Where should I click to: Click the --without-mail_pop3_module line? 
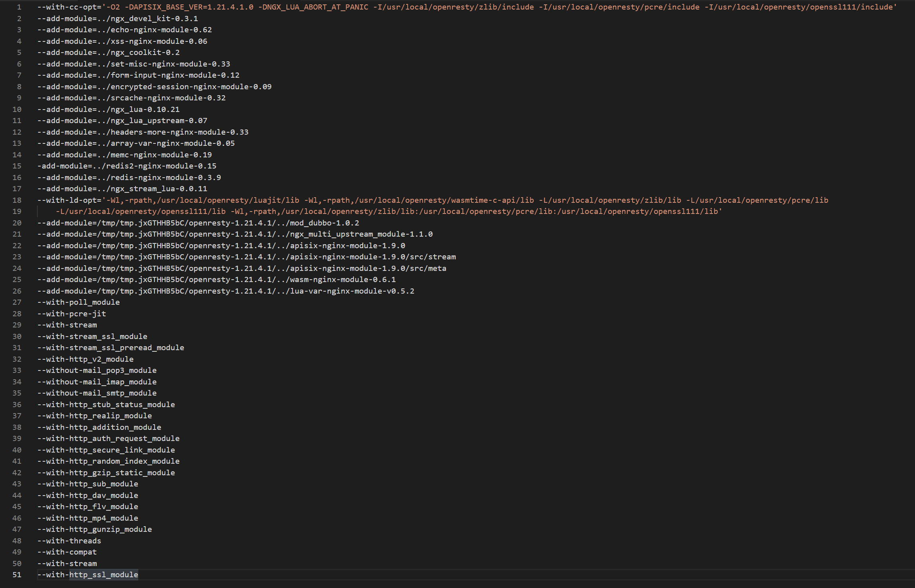pos(97,370)
